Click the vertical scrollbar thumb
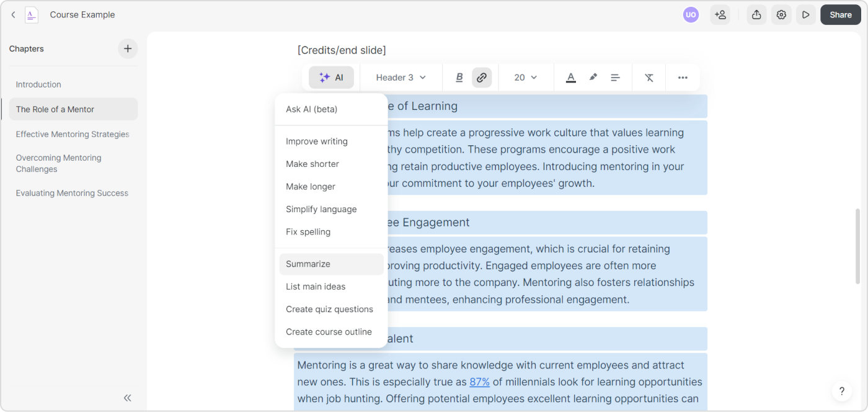The height and width of the screenshot is (412, 868). tap(858, 246)
